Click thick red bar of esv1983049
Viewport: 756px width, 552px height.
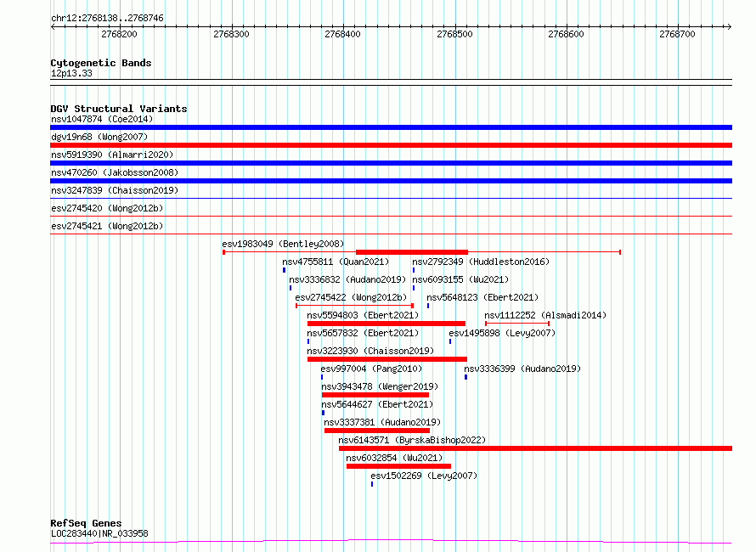(412, 252)
